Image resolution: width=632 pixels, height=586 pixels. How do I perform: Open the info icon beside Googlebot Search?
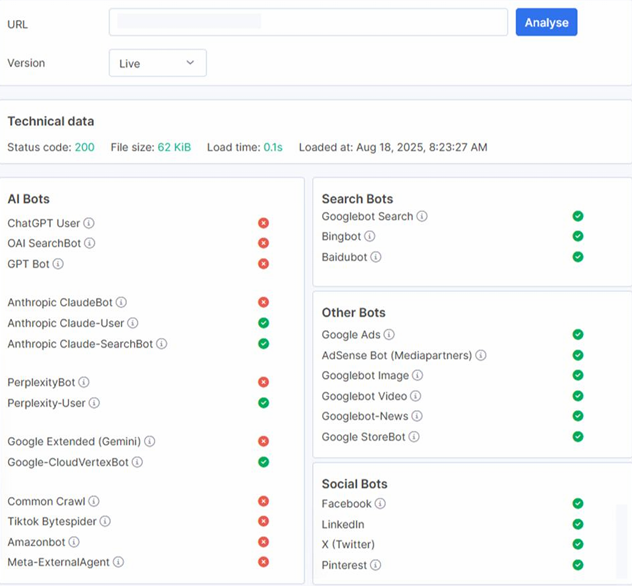(422, 216)
